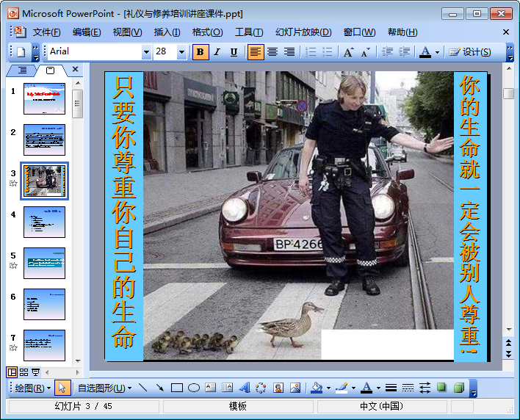Select the Oval drawing tool

pyautogui.click(x=194, y=388)
